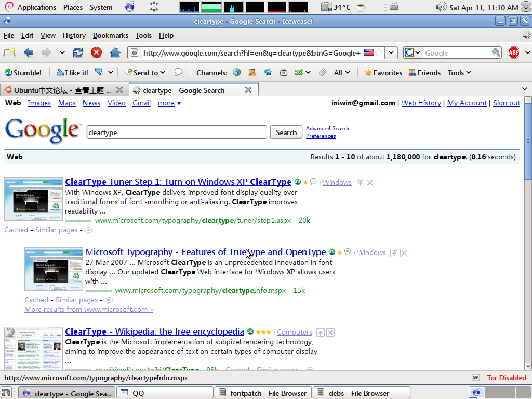Remove the ClearType Tuner result
This screenshot has width=532, height=399.
(370, 183)
